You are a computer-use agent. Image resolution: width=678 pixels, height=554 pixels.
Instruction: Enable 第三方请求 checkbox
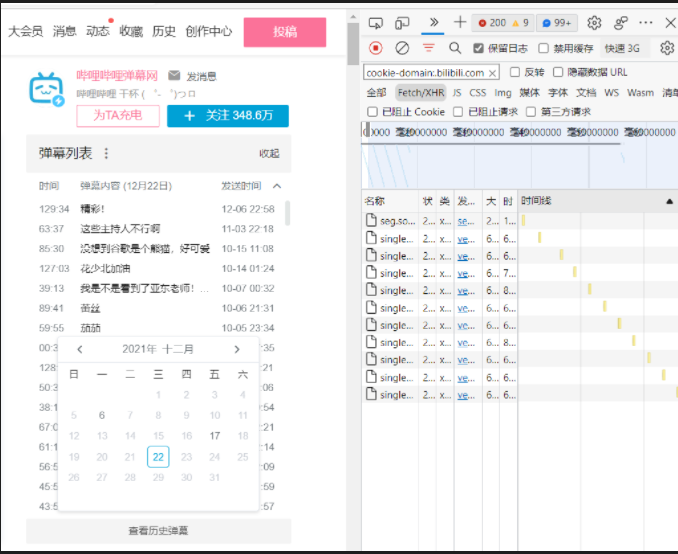pos(531,112)
